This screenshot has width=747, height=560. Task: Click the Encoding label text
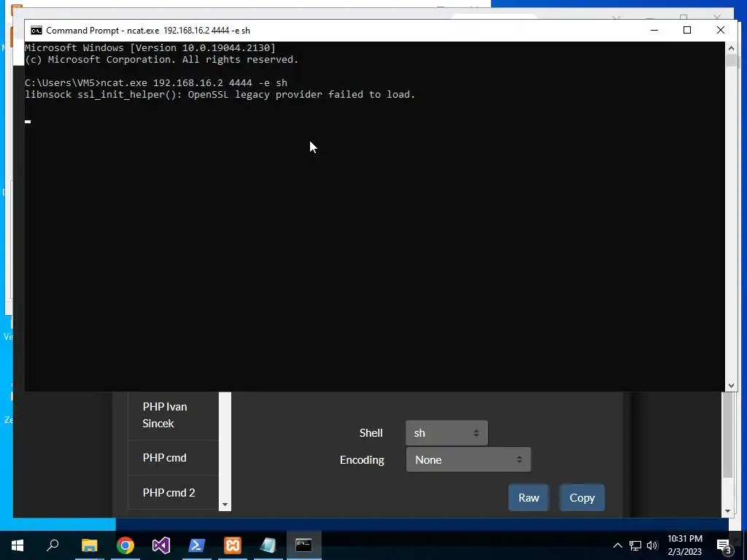pos(362,460)
